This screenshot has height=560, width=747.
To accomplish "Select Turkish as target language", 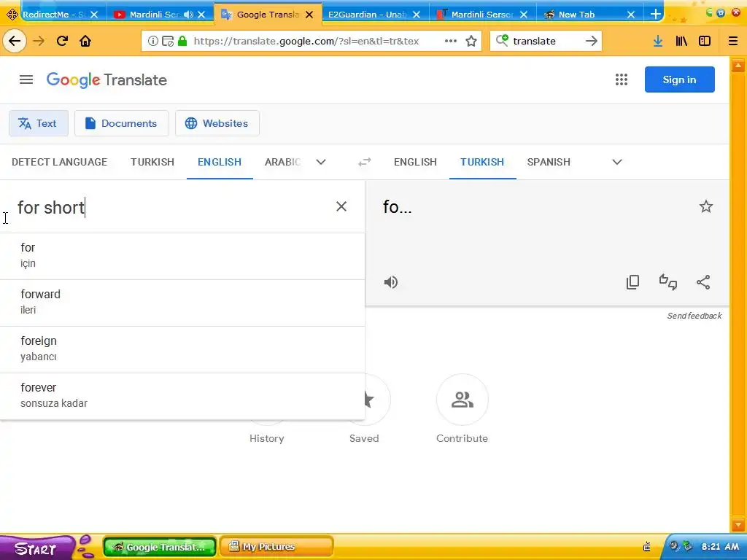I will (x=482, y=162).
